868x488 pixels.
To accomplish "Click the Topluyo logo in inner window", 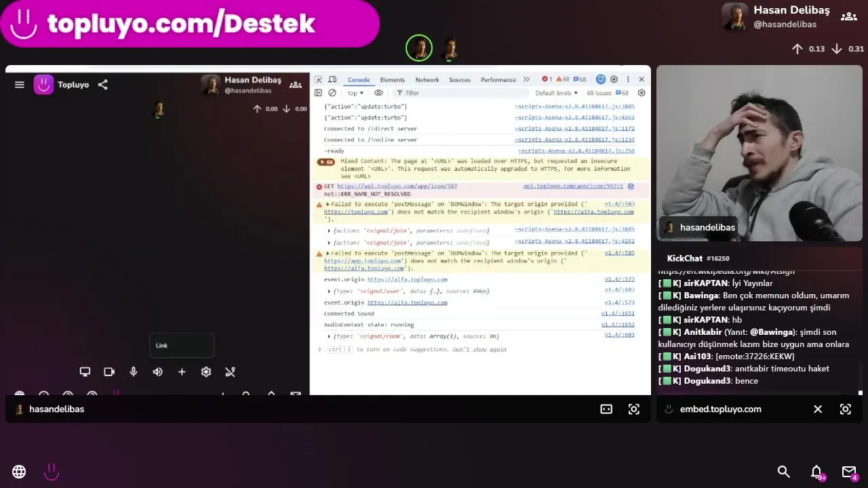I will pyautogui.click(x=43, y=85).
